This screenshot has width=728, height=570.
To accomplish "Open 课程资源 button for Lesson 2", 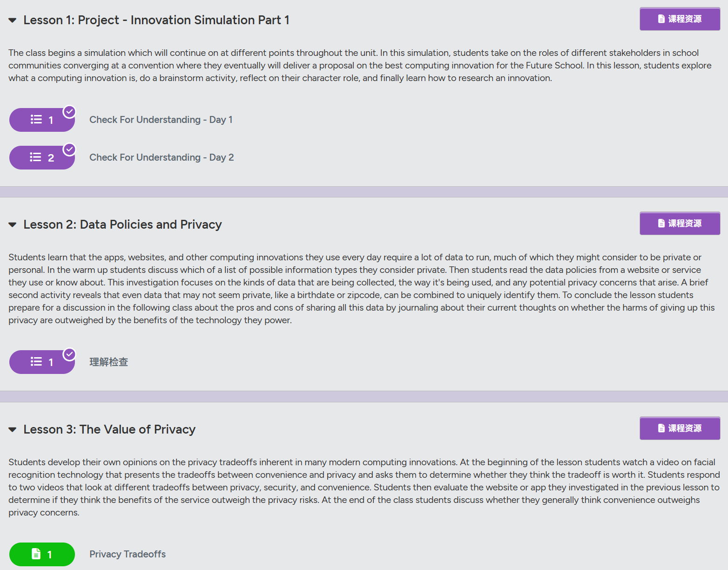I will 680,224.
